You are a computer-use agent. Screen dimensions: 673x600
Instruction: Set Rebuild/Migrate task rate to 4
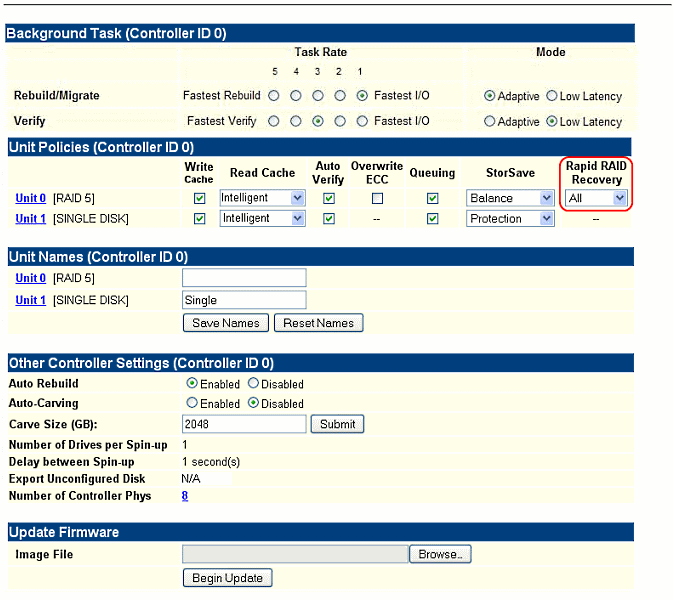coord(295,96)
